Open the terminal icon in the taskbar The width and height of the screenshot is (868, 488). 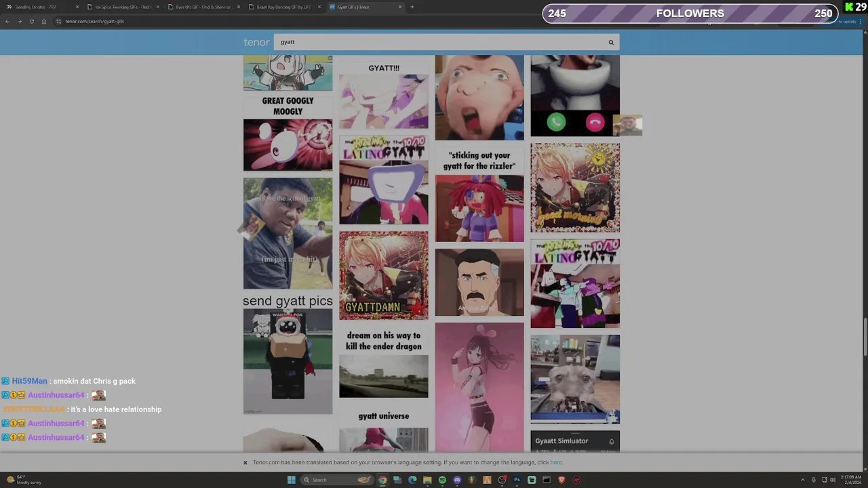[547, 480]
